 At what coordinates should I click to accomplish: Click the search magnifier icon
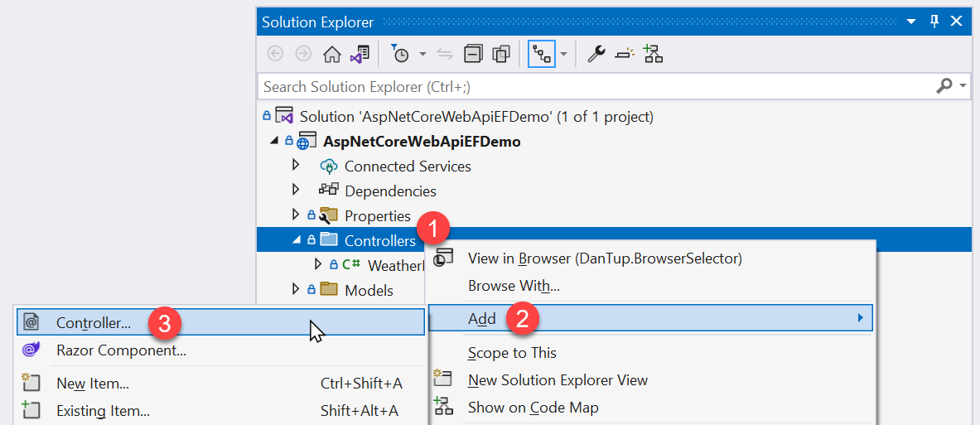[944, 86]
